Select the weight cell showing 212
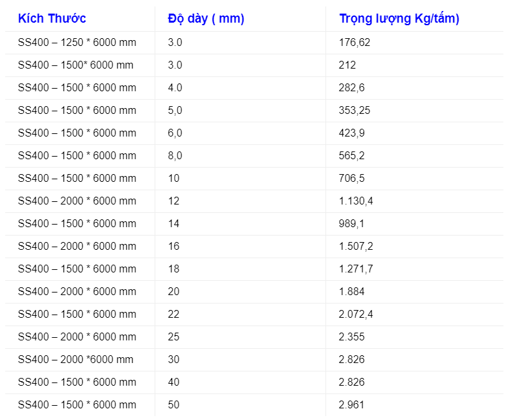The image size is (506, 420). pyautogui.click(x=347, y=65)
